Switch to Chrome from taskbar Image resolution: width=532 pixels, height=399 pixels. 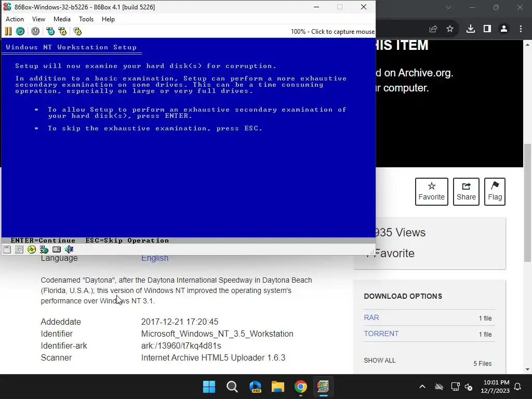click(x=301, y=387)
